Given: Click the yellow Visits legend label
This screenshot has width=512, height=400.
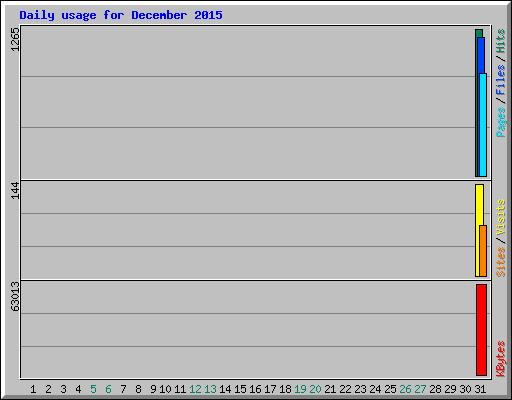Looking at the screenshot, I should coord(500,217).
